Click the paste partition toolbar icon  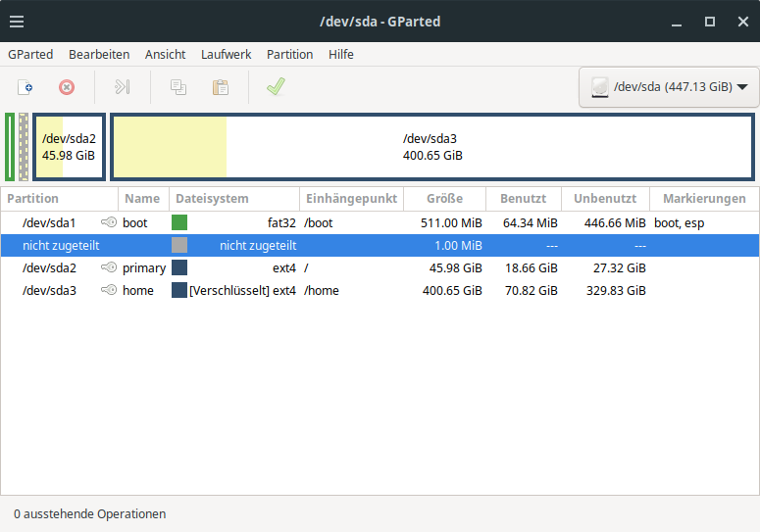point(221,87)
